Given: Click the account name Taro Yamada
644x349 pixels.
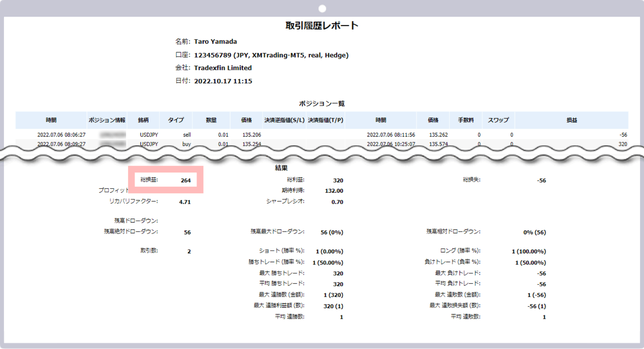Looking at the screenshot, I should 216,42.
